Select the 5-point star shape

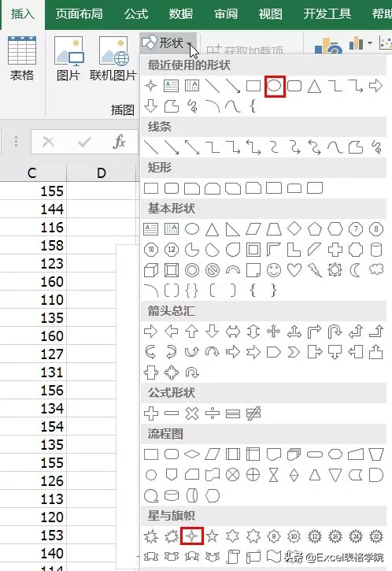tap(213, 536)
